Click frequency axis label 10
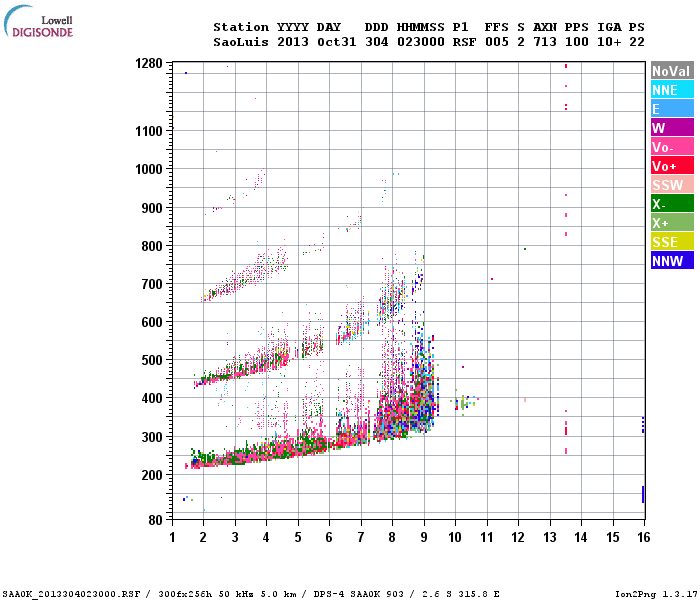The image size is (700, 600). point(455,537)
